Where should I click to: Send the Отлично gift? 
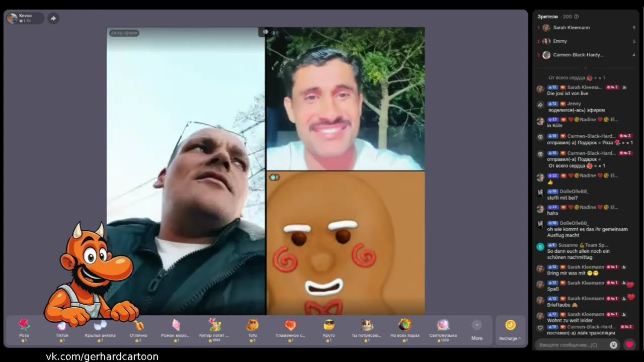pyautogui.click(x=138, y=330)
